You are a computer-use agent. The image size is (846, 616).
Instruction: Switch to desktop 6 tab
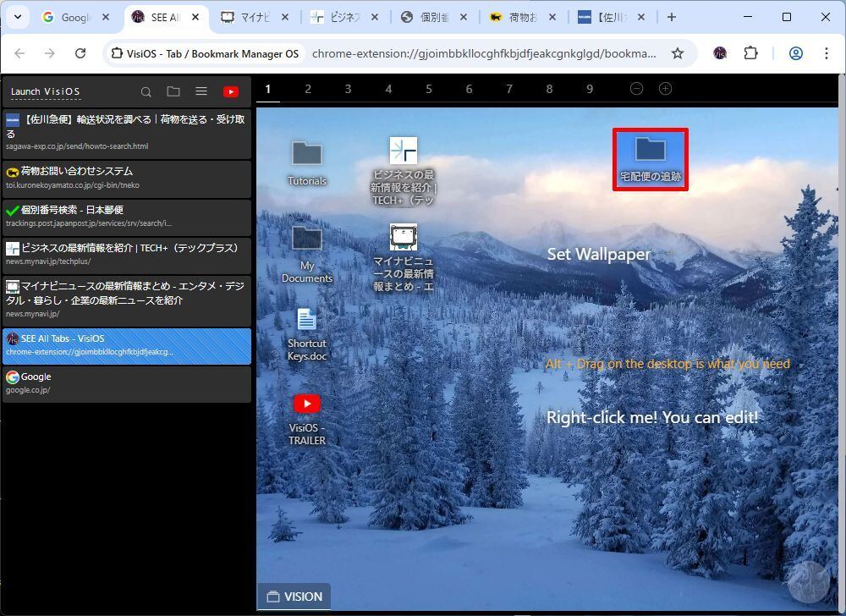tap(469, 89)
